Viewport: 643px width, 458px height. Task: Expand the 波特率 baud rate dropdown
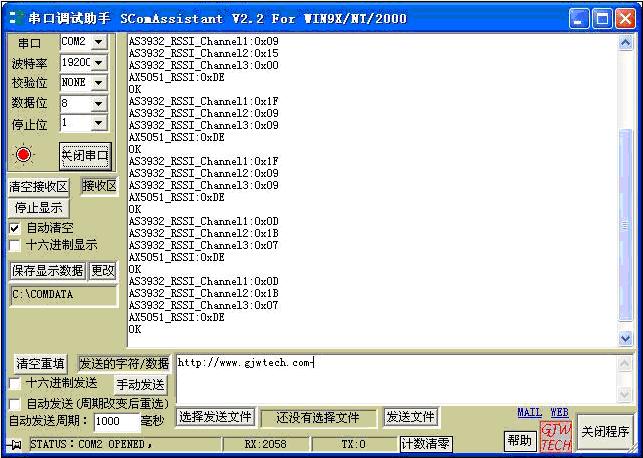98,62
